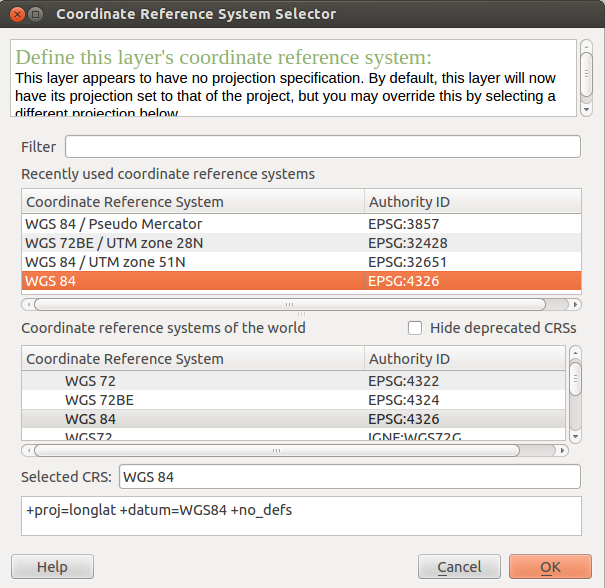The height and width of the screenshot is (588, 605).
Task: Click right arrow of world list horizontal scrollbar
Action: tap(562, 450)
